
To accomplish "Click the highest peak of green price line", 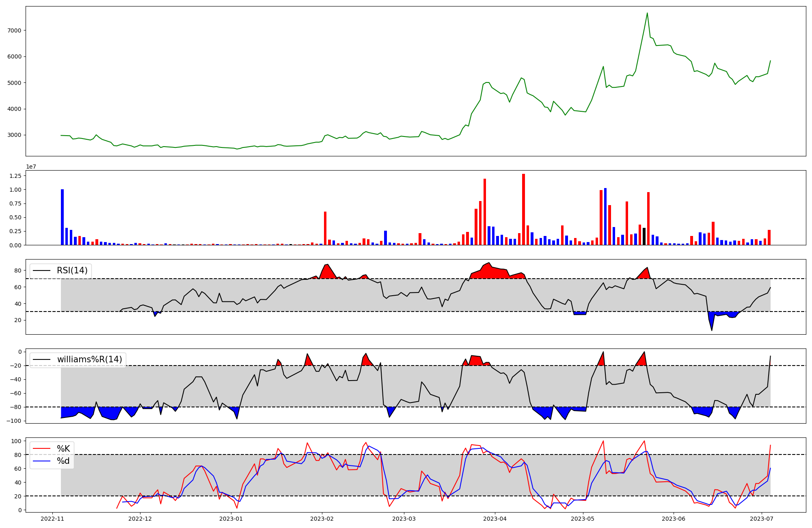I will coord(647,13).
